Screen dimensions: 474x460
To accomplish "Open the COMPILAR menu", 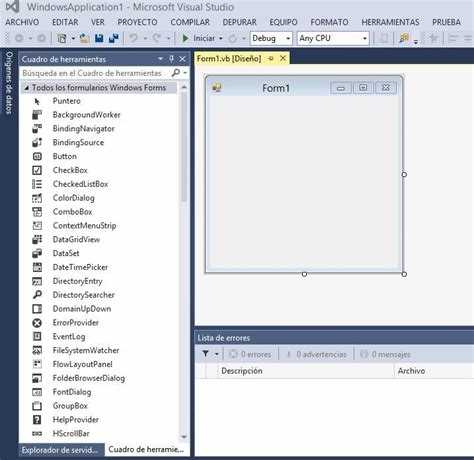I will [190, 22].
